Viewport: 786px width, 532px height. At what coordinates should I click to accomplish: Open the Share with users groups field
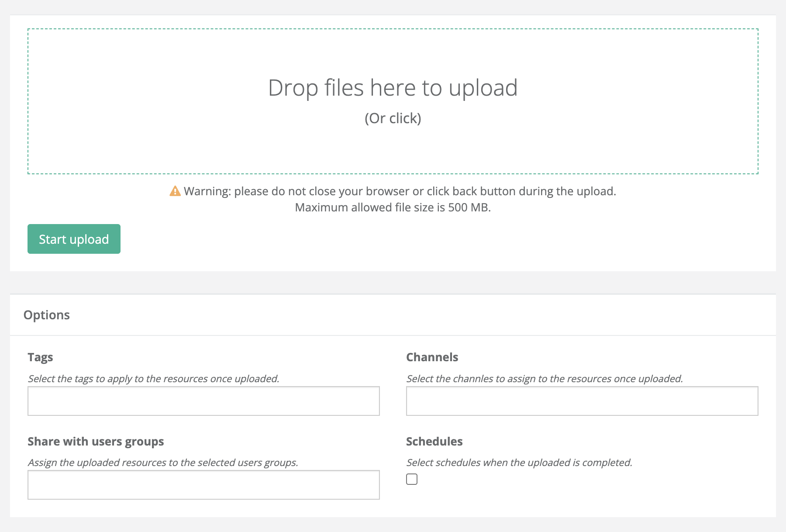203,485
